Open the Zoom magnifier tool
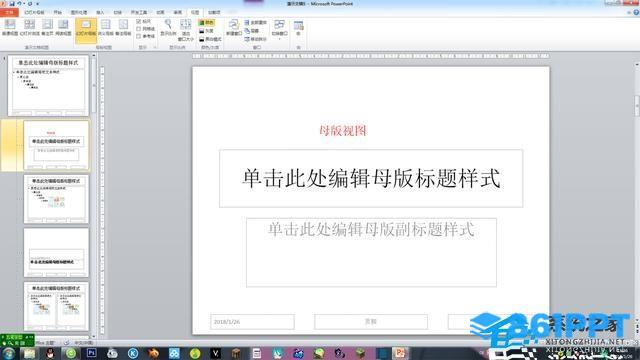Image resolution: width=640 pixels, height=360 pixels. [168, 28]
